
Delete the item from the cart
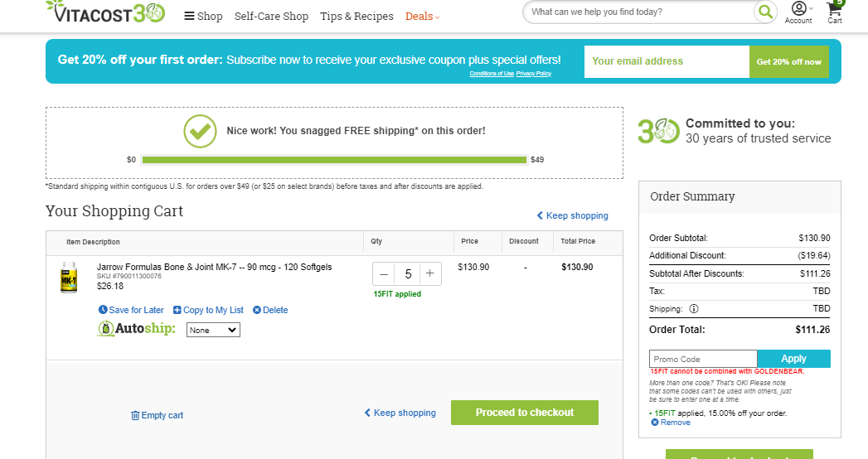[x=270, y=310]
